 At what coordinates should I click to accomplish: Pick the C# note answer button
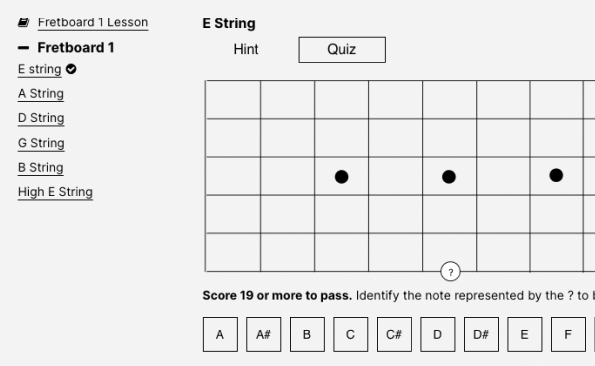(394, 335)
